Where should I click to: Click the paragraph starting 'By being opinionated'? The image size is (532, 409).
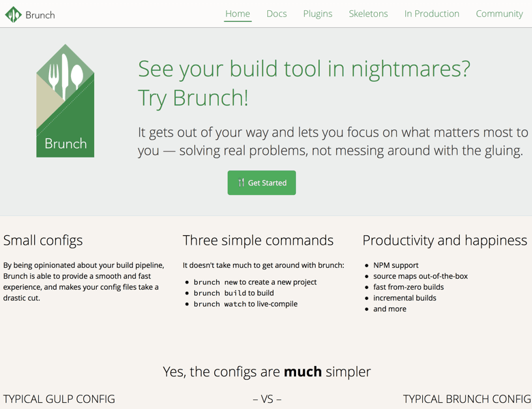click(x=84, y=282)
